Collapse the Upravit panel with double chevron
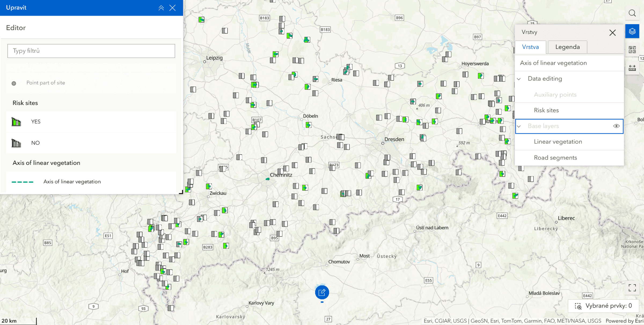Screen dimensions: 644x325 coord(161,8)
